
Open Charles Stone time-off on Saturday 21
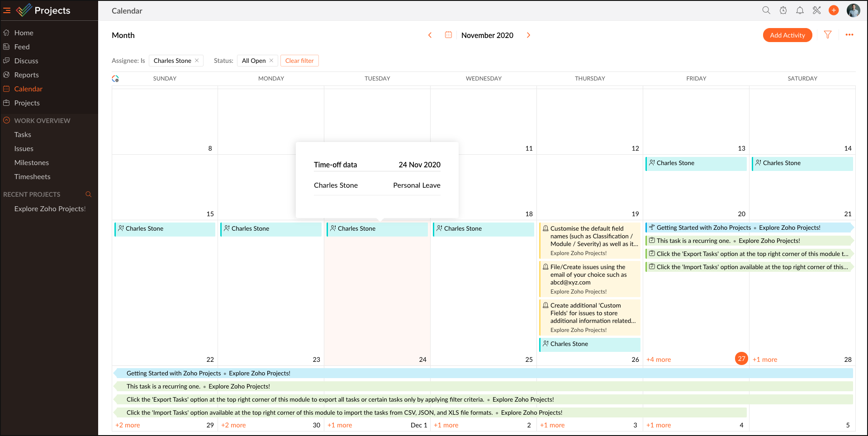click(x=802, y=163)
